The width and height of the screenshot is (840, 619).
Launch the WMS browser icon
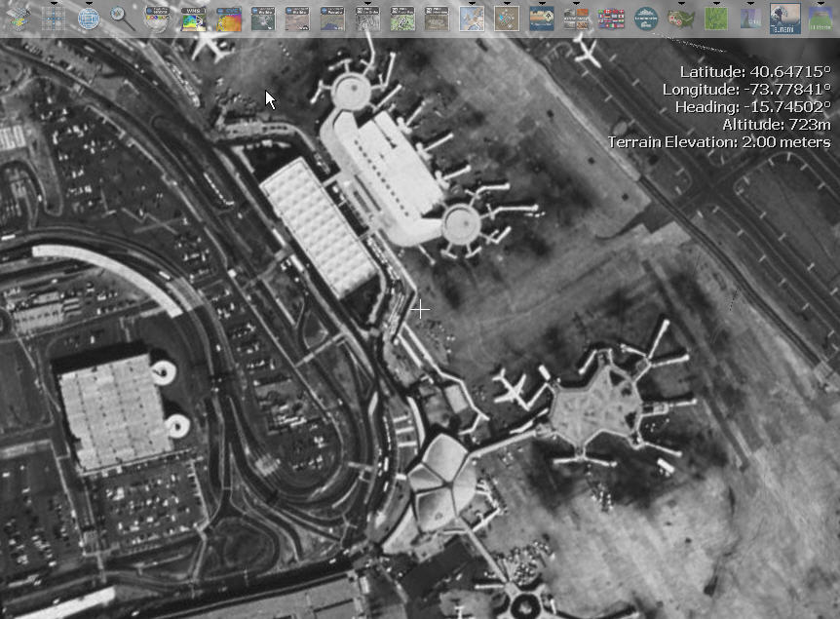pos(193,18)
